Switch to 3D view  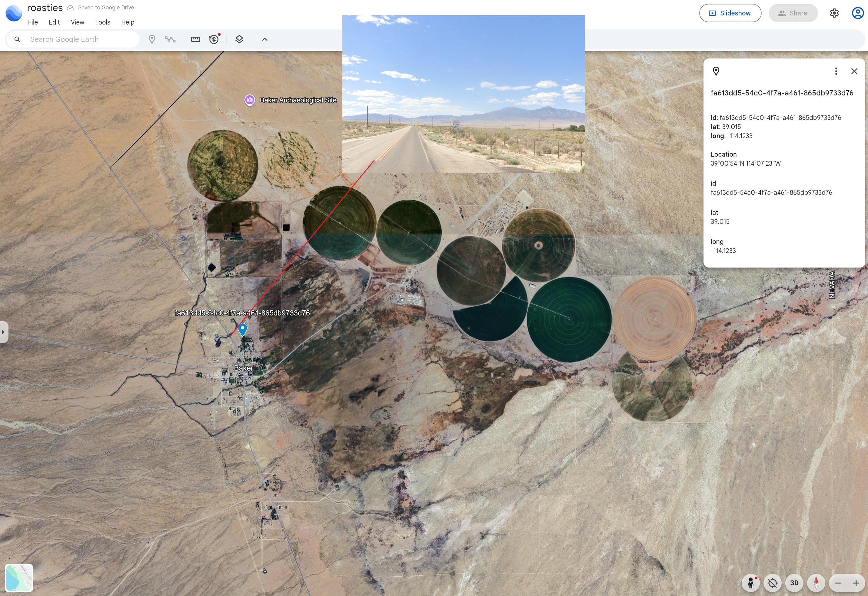794,583
